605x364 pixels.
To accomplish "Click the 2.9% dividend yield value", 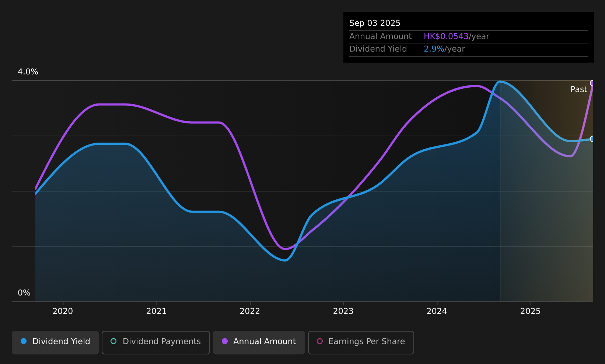I will coord(434,49).
